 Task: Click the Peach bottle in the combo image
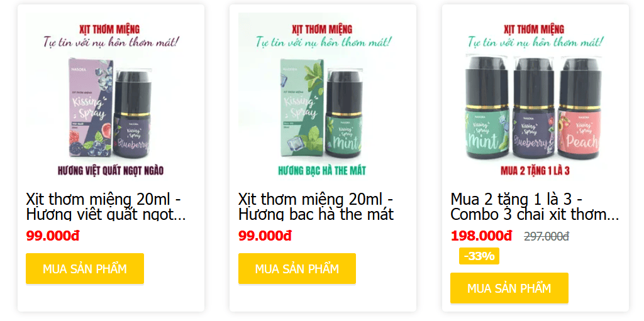click(579, 109)
